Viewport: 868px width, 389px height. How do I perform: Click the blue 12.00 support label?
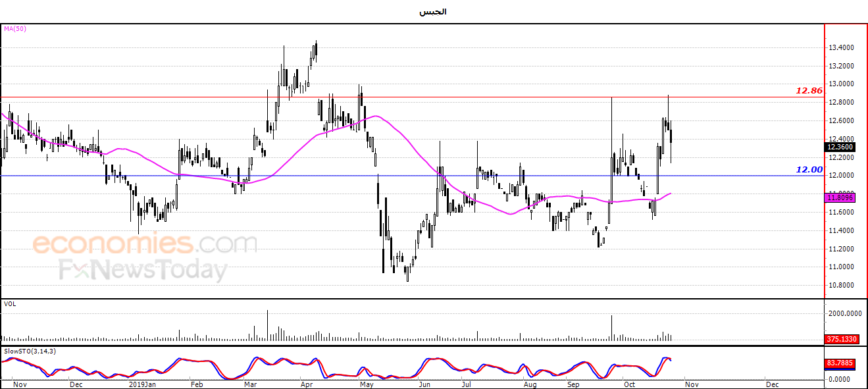(809, 169)
